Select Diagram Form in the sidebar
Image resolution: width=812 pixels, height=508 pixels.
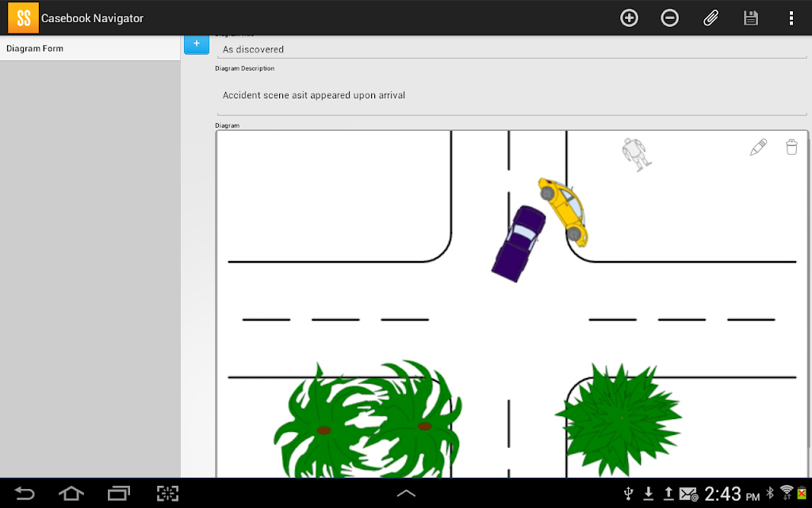[x=90, y=48]
